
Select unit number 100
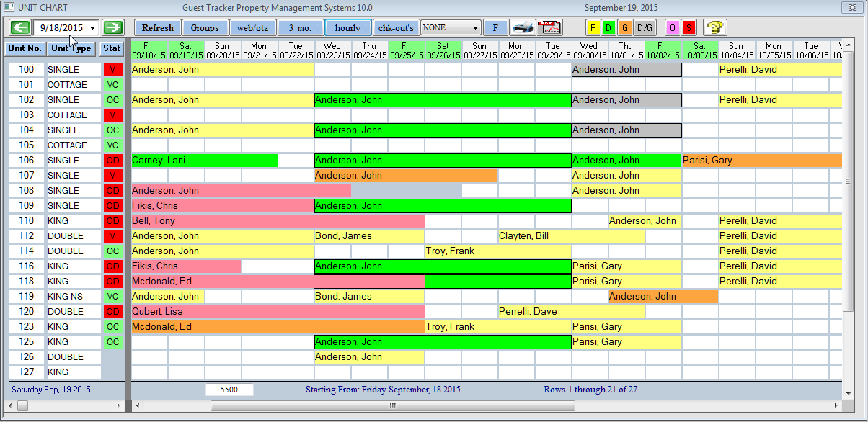(26, 70)
